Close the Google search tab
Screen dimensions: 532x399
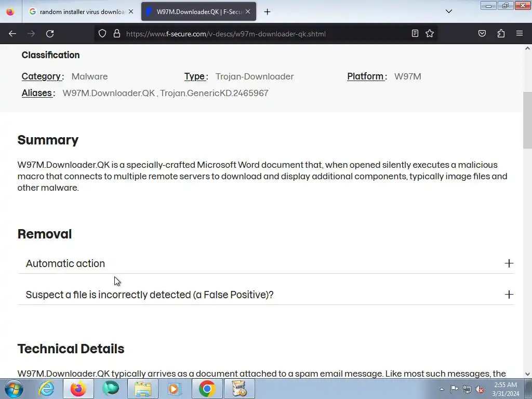[131, 11]
